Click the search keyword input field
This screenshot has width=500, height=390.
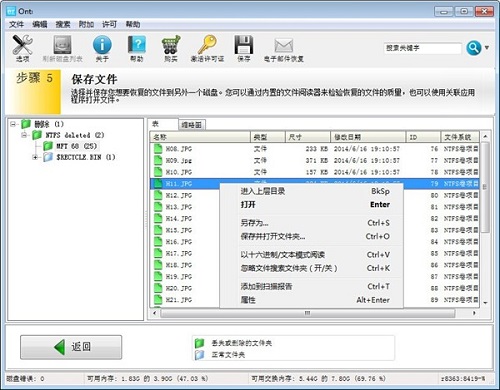pyautogui.click(x=423, y=48)
